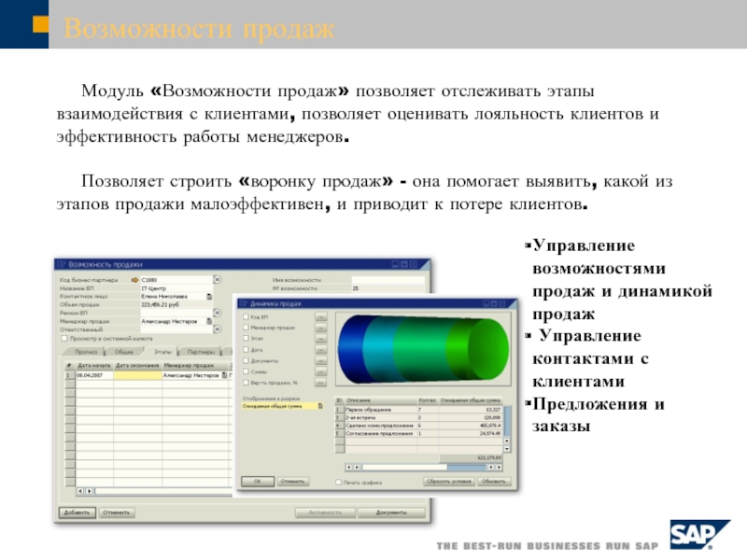Click the Динамика продаж window title icon
Viewport: 747px width, 560px height.
click(x=244, y=304)
